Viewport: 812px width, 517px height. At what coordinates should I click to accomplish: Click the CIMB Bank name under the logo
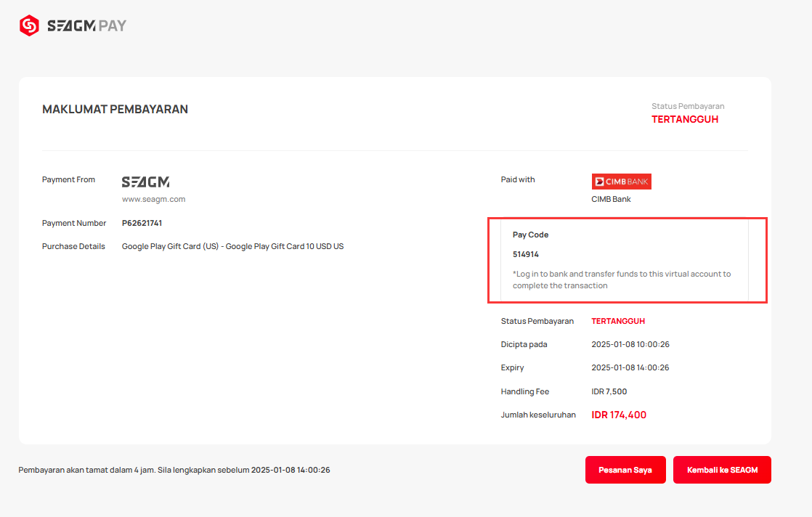(x=611, y=199)
